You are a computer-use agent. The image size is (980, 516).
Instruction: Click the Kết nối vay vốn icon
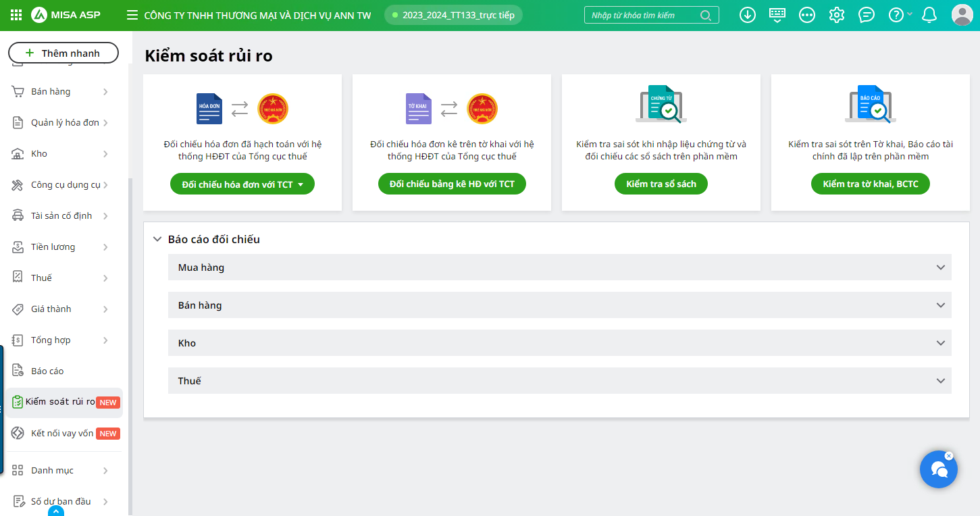pyautogui.click(x=18, y=433)
